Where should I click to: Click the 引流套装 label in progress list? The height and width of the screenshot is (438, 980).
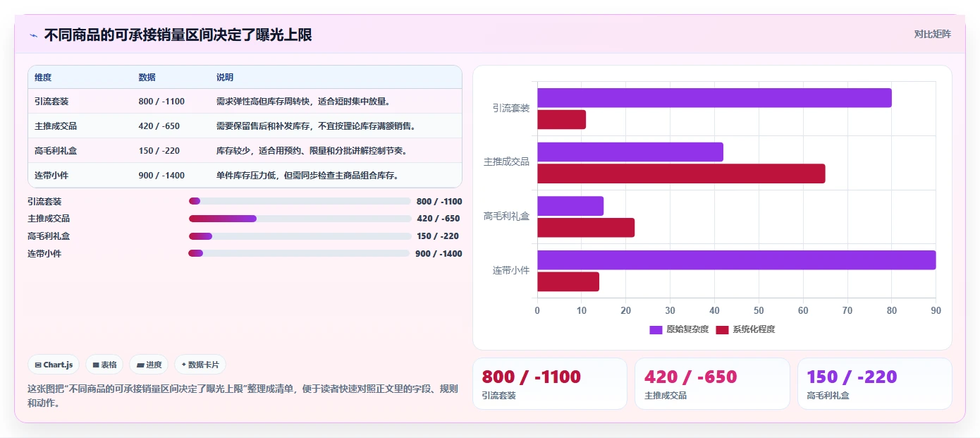(44, 202)
